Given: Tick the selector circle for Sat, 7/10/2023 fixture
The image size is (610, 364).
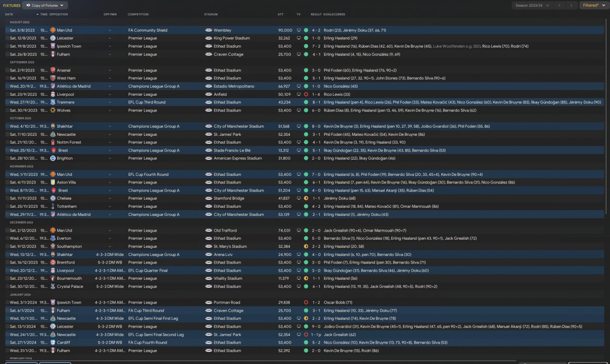Looking at the screenshot, I should tap(7, 134).
